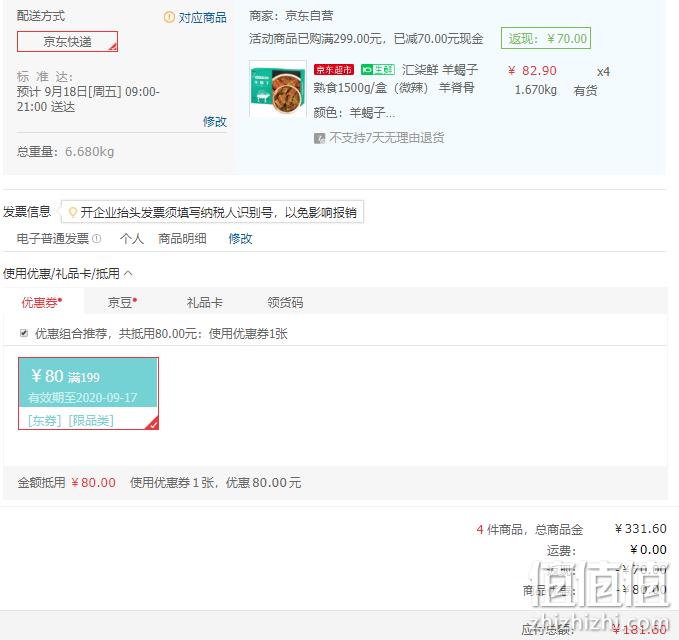The width and height of the screenshot is (679, 640).
Task: Switch to the 京豆 tab
Action: coord(122,302)
